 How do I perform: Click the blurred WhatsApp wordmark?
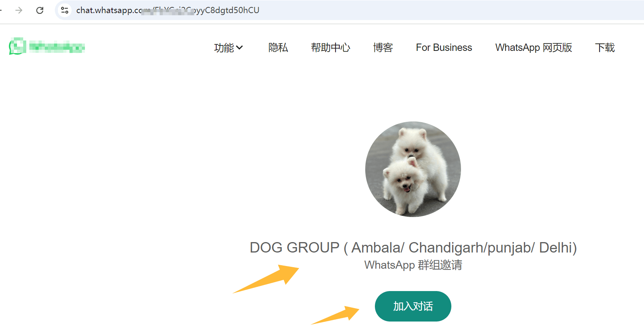pyautogui.click(x=57, y=47)
